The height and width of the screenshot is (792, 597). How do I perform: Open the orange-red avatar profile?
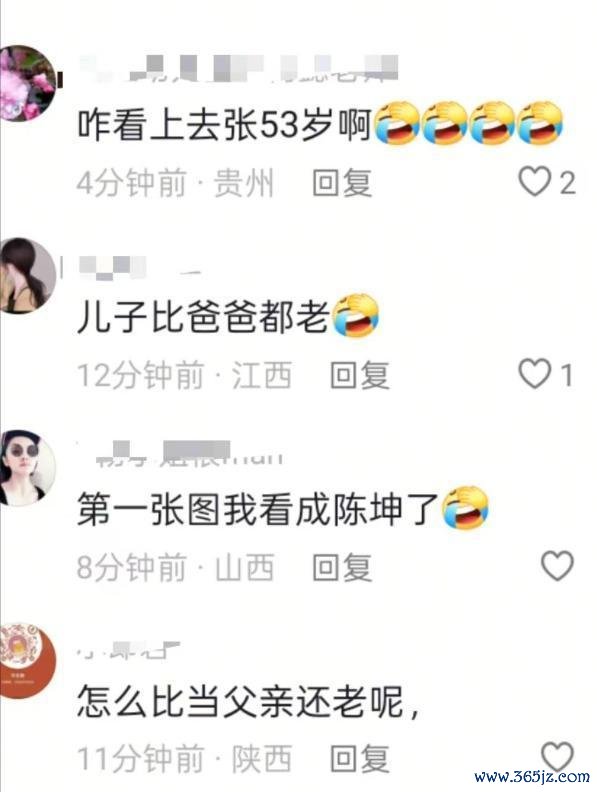(28, 660)
